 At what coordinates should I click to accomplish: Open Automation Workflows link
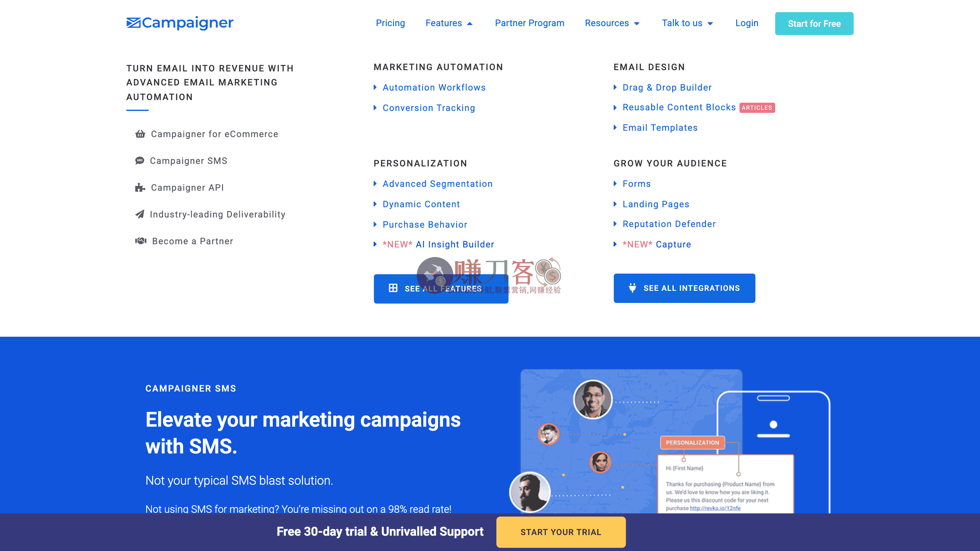pos(434,87)
